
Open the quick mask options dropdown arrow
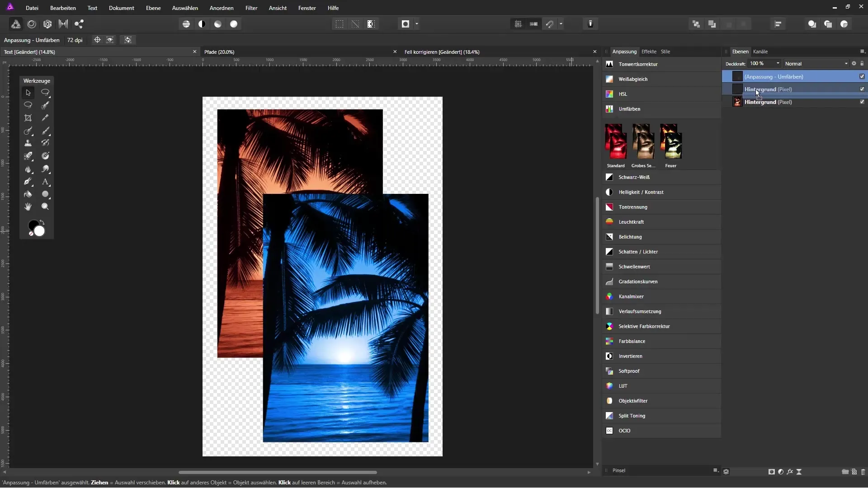(x=417, y=24)
